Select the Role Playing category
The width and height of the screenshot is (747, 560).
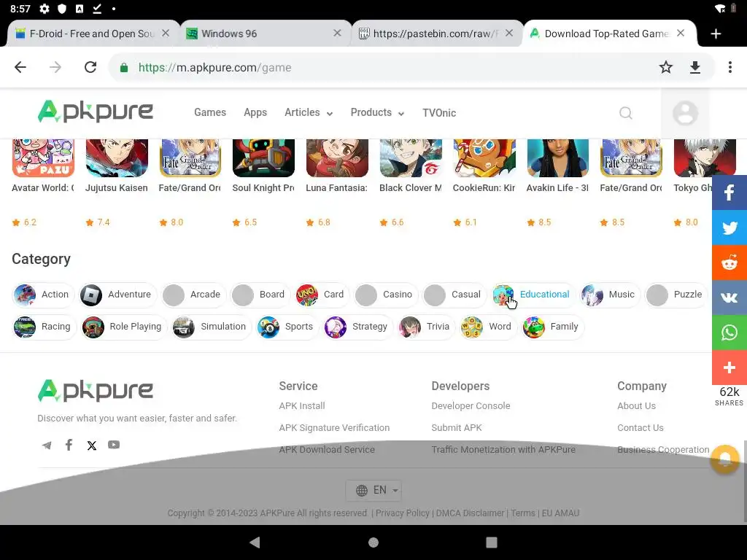(124, 327)
